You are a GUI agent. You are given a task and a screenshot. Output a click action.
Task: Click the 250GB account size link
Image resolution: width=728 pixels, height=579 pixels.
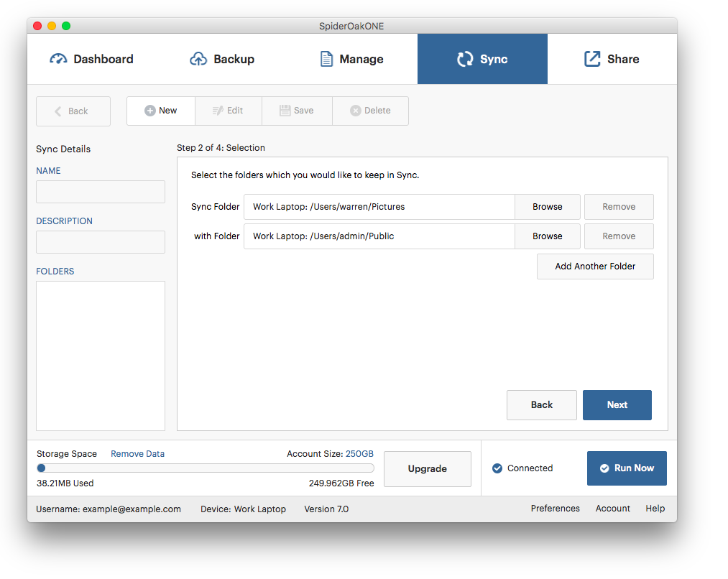click(359, 454)
